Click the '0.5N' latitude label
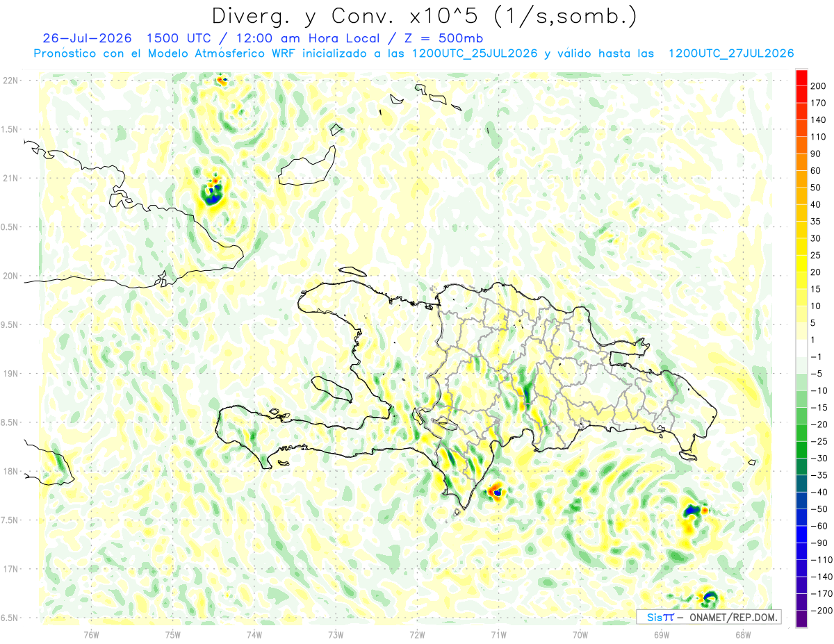834x644 pixels. [10, 227]
